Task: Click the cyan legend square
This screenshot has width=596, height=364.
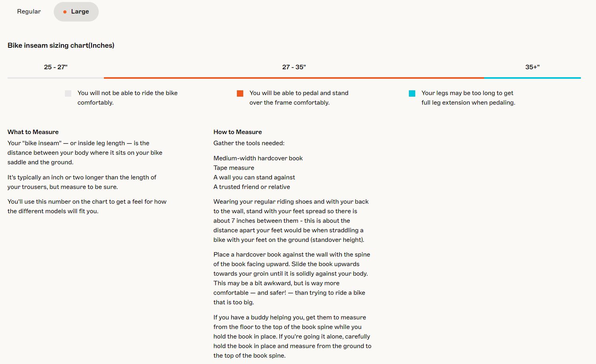Action: (x=412, y=93)
